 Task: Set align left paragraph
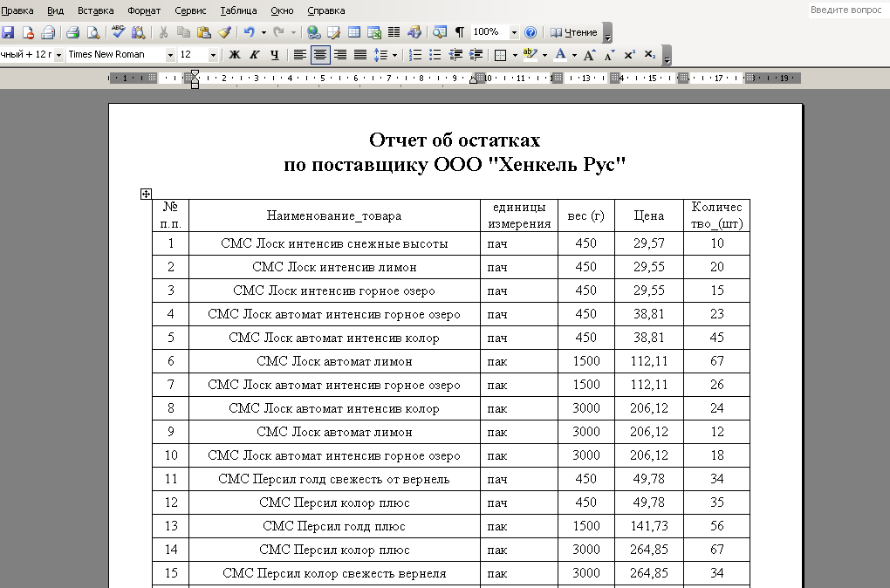pyautogui.click(x=299, y=54)
